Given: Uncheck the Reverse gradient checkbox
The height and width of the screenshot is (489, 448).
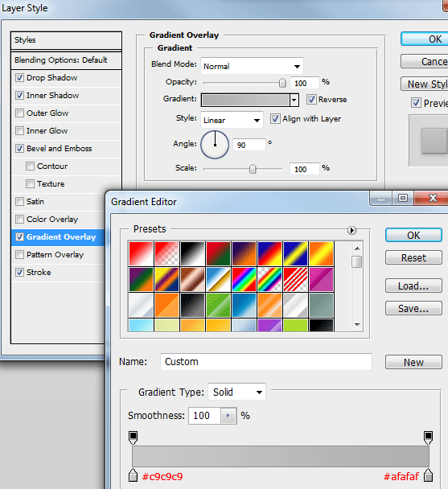Looking at the screenshot, I should pos(311,100).
